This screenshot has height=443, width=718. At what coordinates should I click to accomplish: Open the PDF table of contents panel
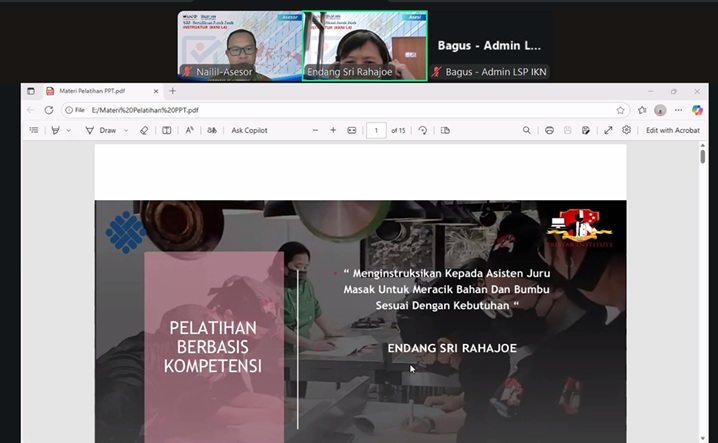(x=33, y=130)
